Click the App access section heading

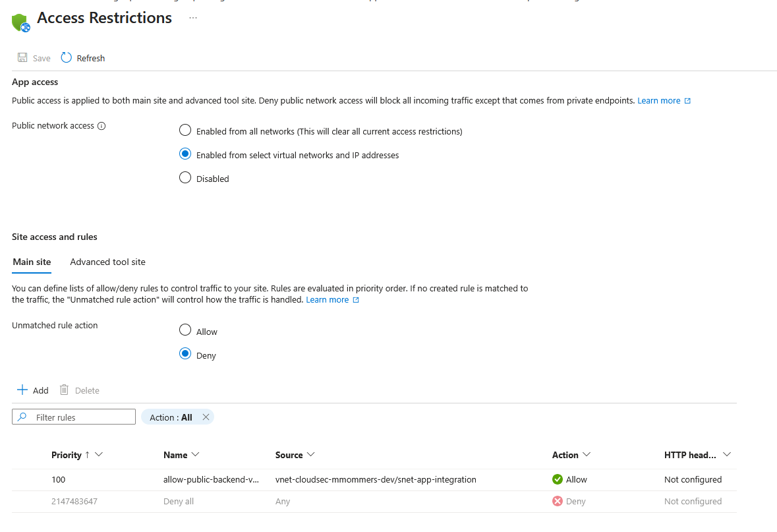(35, 82)
